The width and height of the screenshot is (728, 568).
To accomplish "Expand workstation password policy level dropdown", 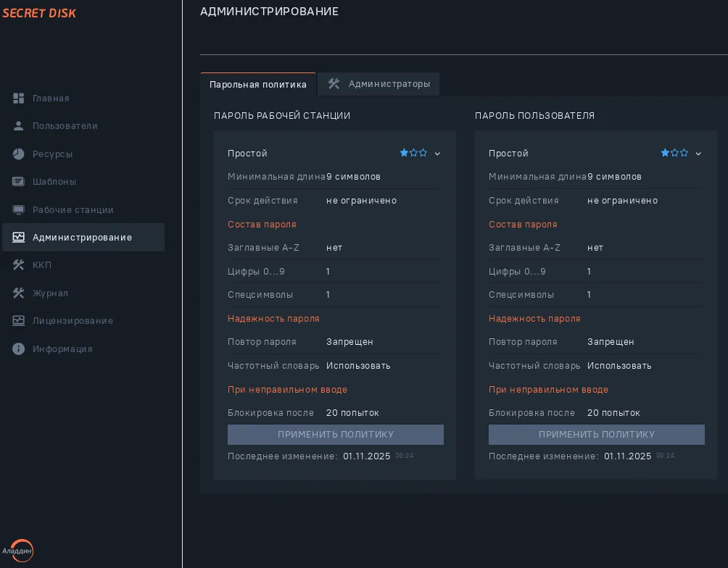I will pyautogui.click(x=437, y=154).
